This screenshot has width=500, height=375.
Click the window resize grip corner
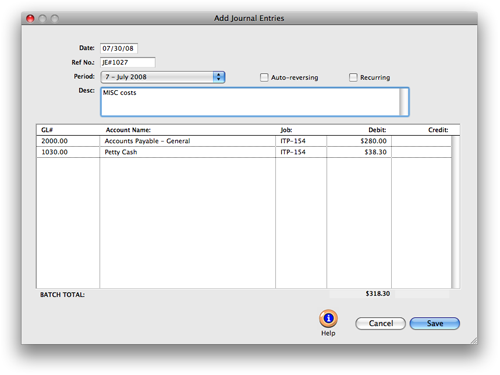coord(474,340)
